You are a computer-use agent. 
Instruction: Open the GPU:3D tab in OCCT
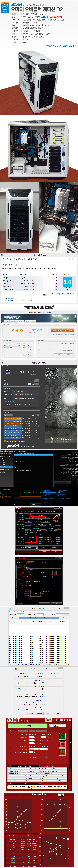[x=32, y=731]
